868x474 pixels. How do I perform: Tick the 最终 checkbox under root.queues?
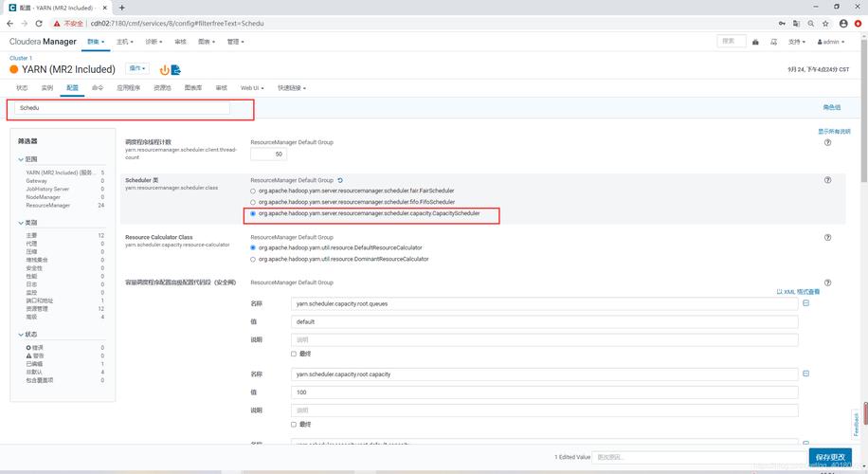pyautogui.click(x=294, y=354)
